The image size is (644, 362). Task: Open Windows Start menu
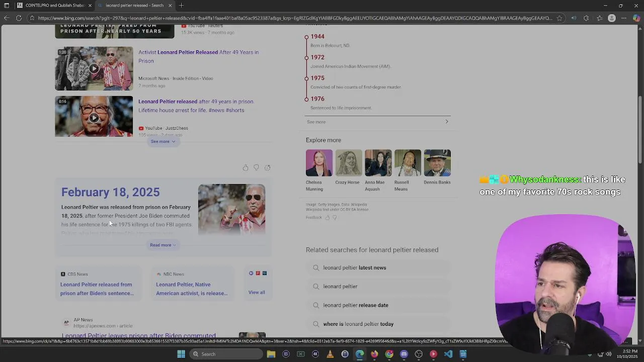pyautogui.click(x=181, y=354)
